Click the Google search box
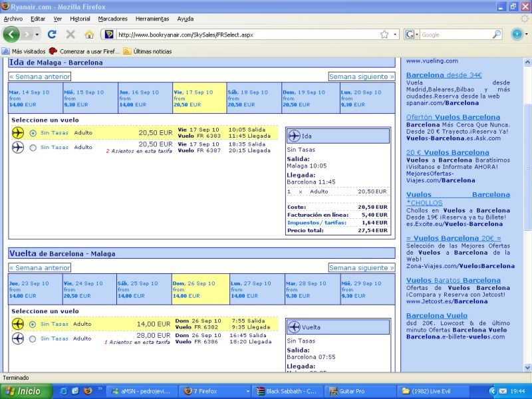 456,35
